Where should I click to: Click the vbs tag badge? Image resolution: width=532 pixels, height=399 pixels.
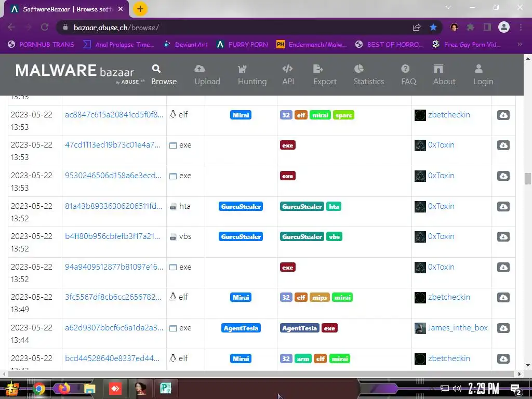pyautogui.click(x=334, y=236)
